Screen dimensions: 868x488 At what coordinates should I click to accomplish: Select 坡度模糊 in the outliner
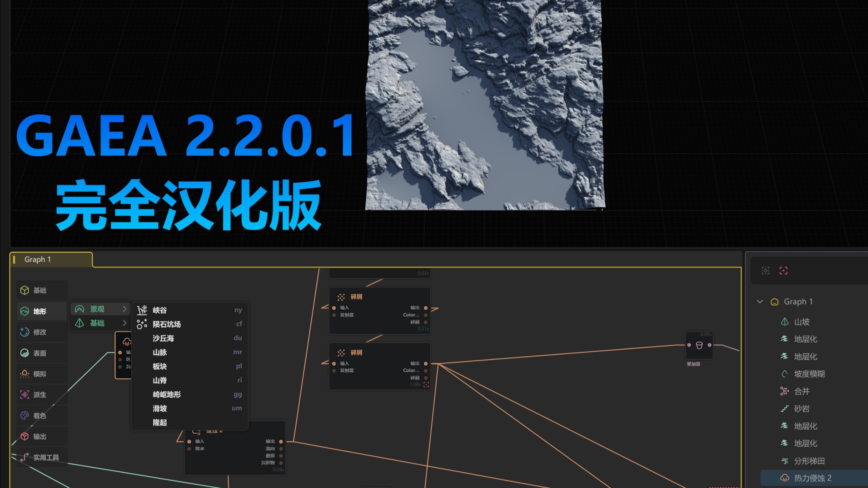pyautogui.click(x=809, y=374)
